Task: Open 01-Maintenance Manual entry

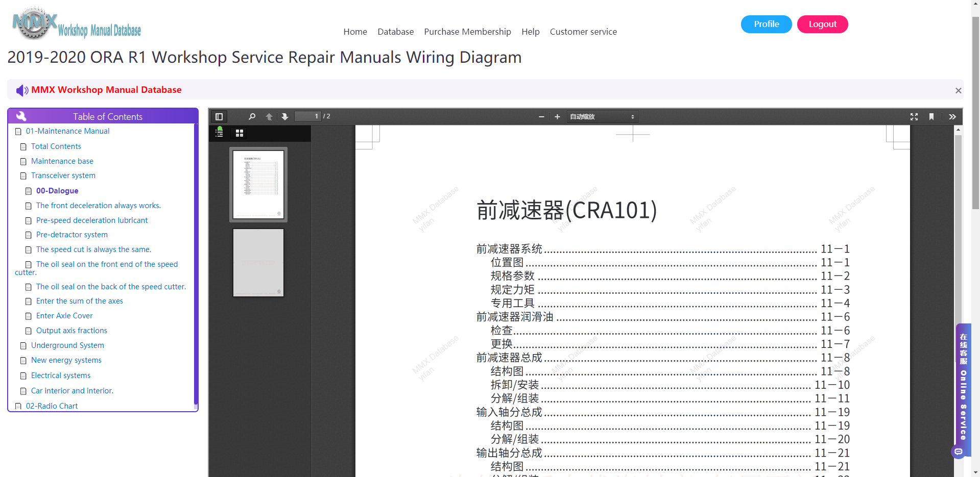Action: click(x=67, y=131)
